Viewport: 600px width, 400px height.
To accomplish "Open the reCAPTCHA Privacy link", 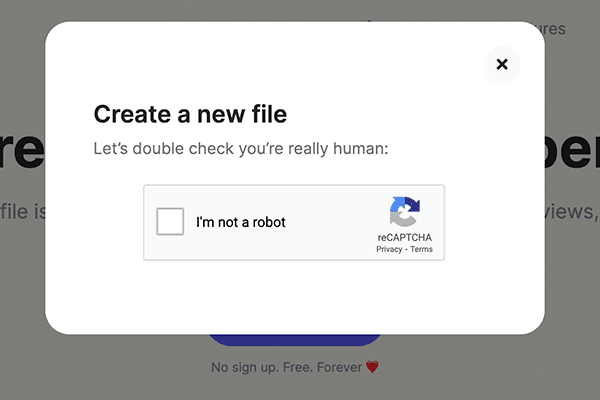I will [x=389, y=249].
